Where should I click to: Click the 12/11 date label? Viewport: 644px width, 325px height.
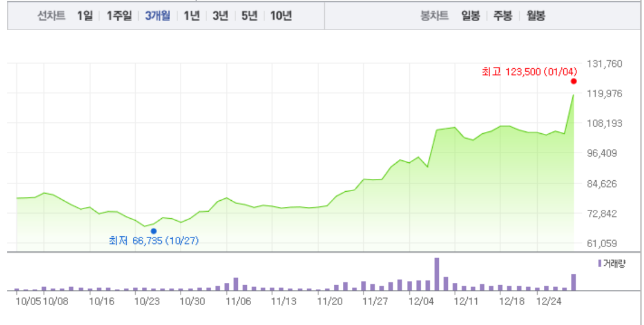pos(466,301)
